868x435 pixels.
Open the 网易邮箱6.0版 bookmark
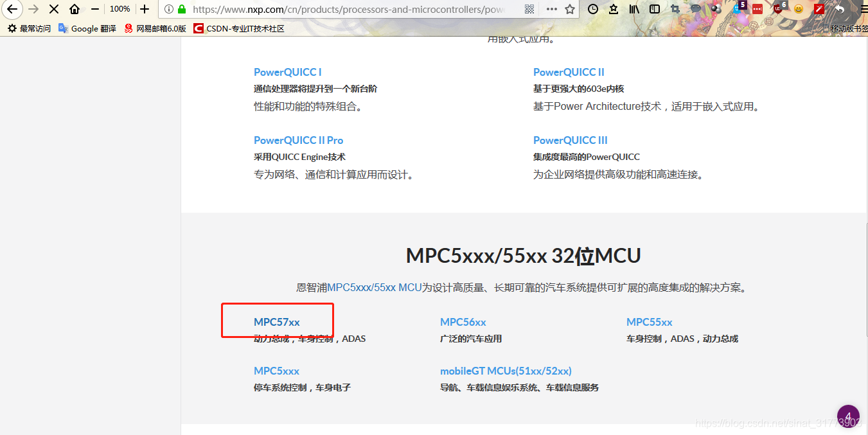[x=155, y=28]
